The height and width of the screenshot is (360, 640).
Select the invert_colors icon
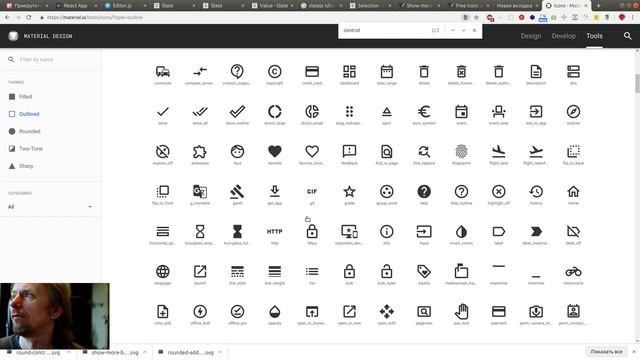click(x=461, y=231)
